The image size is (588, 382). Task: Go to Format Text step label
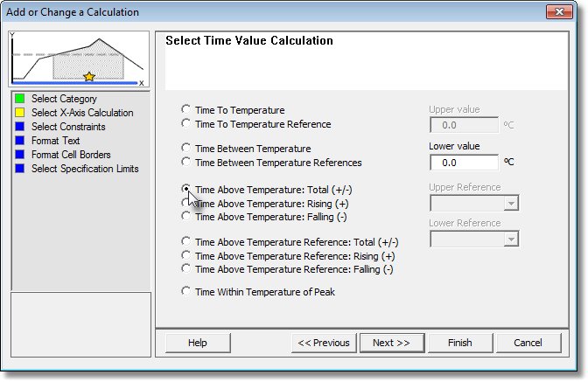(x=55, y=141)
